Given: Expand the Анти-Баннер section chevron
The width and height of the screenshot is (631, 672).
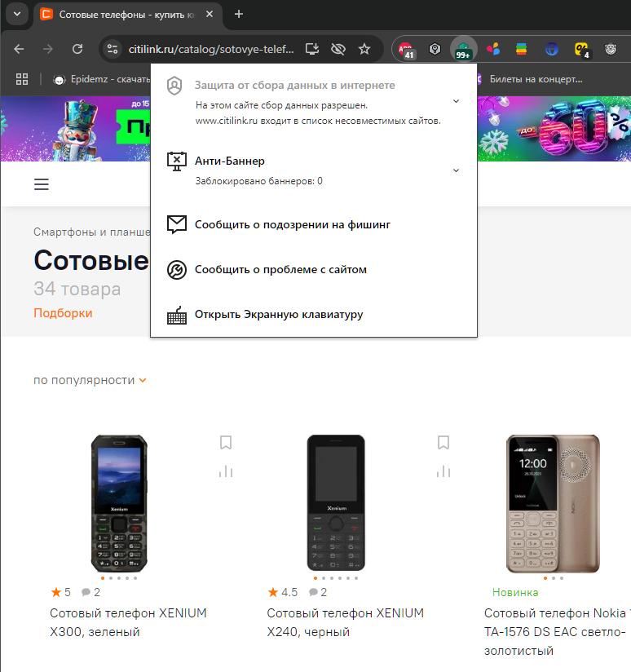Looking at the screenshot, I should 456,170.
